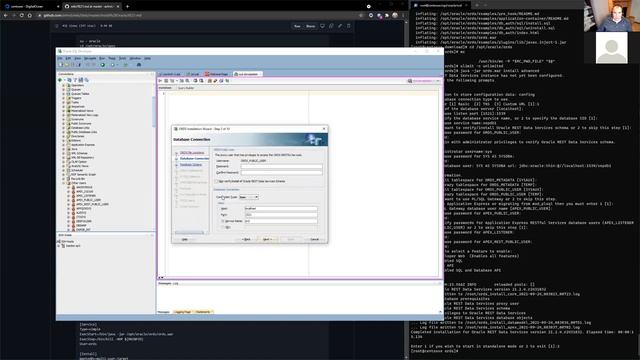Click the browser address bar

coord(196,15)
